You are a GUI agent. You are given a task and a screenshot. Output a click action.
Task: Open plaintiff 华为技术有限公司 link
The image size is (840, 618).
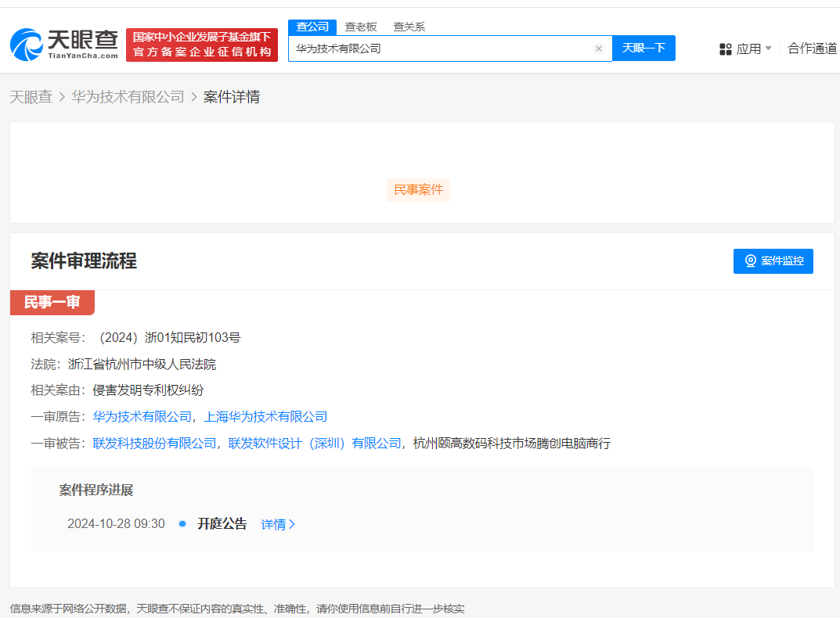pyautogui.click(x=142, y=417)
